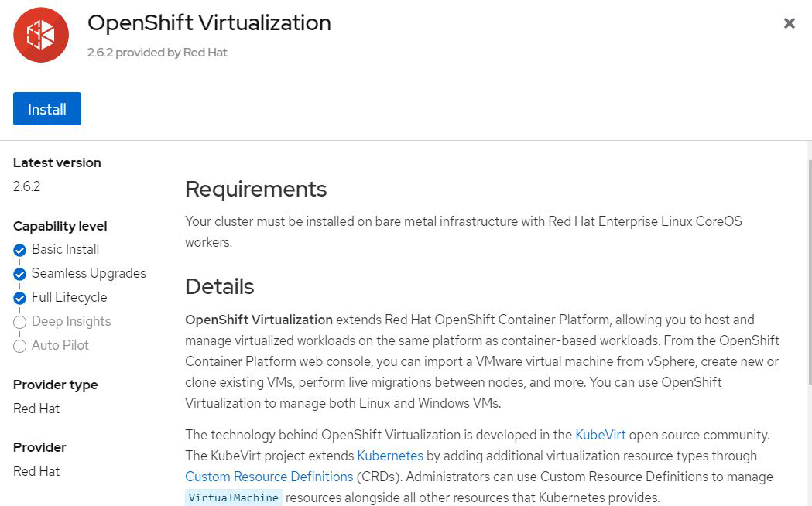
Task: Close the operator details panel
Action: pos(790,23)
